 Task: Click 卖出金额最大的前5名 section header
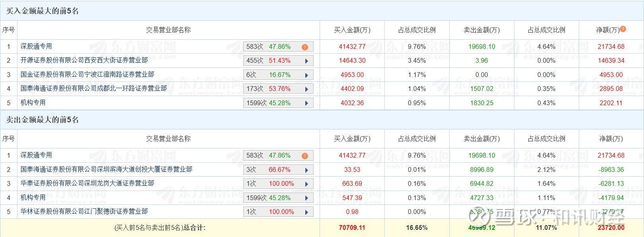42,120
